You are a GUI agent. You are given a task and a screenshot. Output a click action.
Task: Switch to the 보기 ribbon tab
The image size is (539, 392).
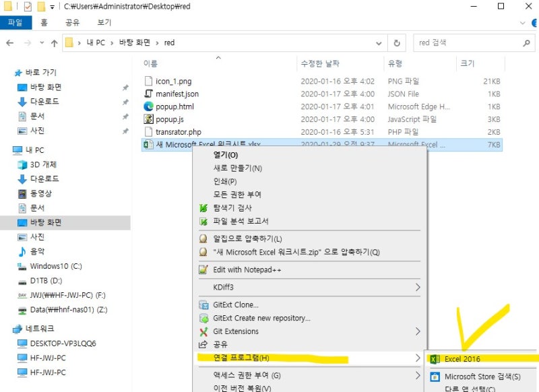tap(104, 23)
